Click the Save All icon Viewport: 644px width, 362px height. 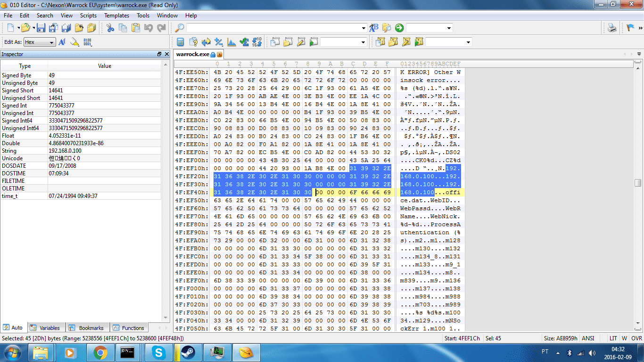point(66,28)
